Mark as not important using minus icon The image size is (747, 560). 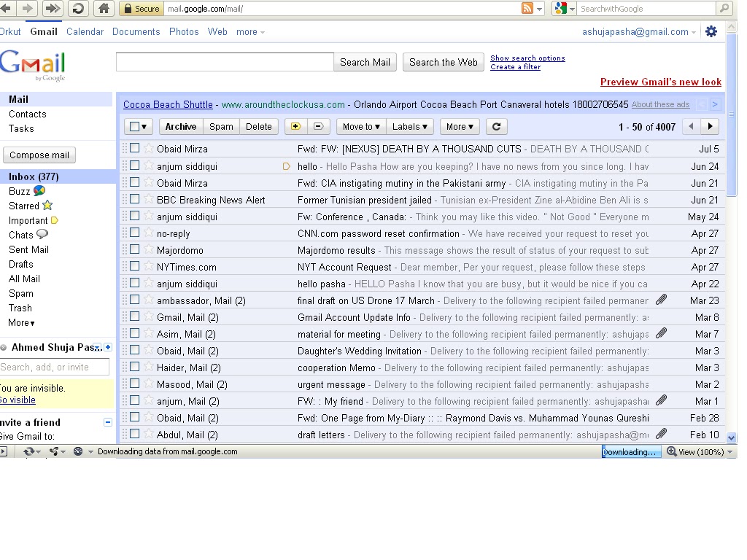tap(319, 126)
